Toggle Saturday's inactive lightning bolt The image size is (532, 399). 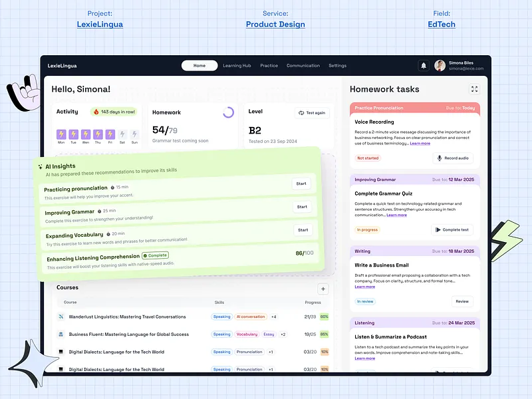tap(123, 134)
